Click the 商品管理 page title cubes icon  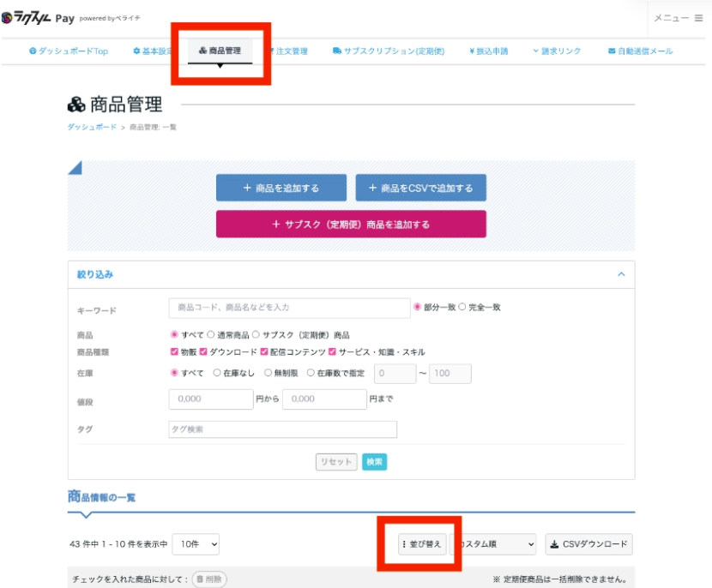coord(76,105)
